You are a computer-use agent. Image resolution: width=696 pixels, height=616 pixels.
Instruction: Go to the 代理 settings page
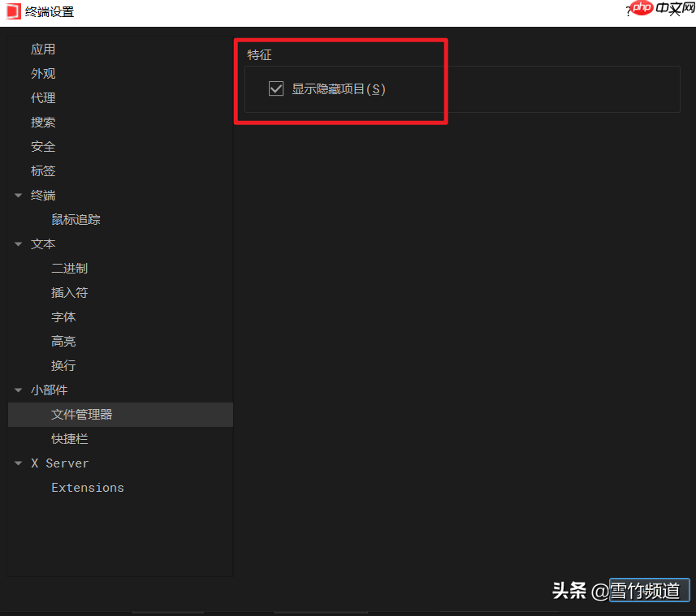pos(43,98)
